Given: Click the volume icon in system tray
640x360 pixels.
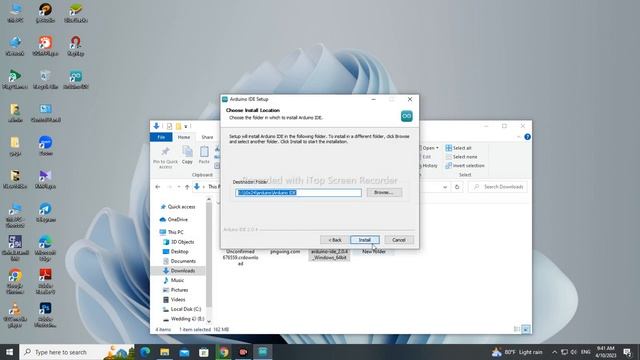Looking at the screenshot, I should [573, 352].
